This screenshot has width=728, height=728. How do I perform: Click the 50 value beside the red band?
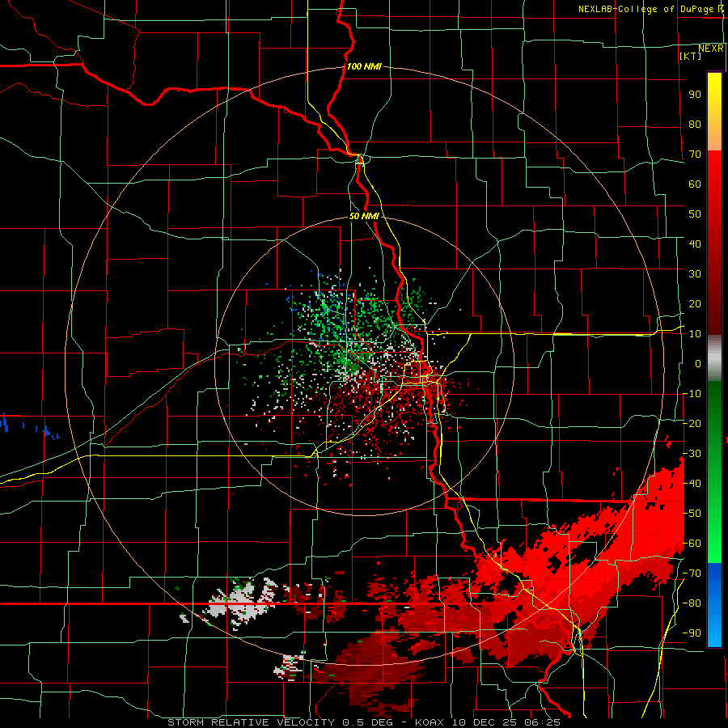click(x=695, y=214)
